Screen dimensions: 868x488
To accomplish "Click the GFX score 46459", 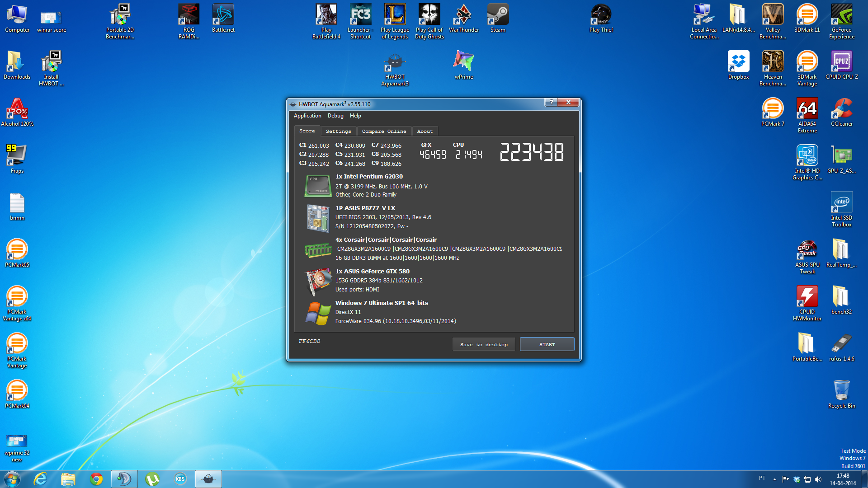I will click(433, 155).
